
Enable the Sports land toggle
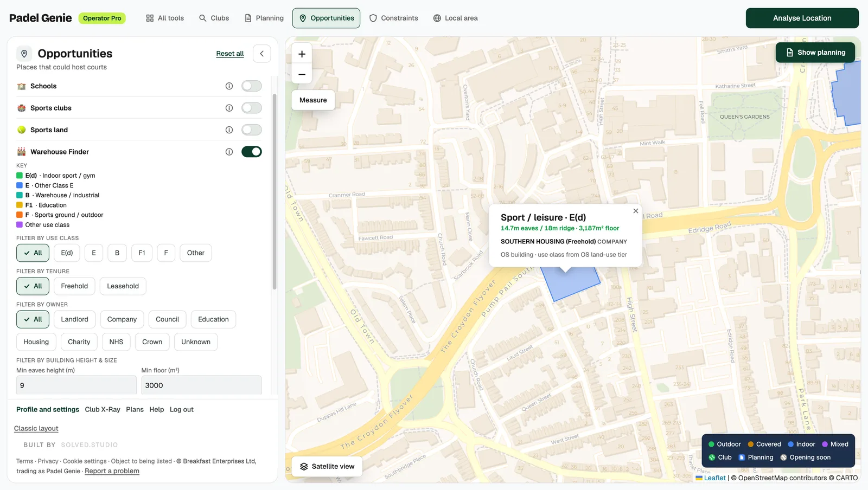coord(252,130)
